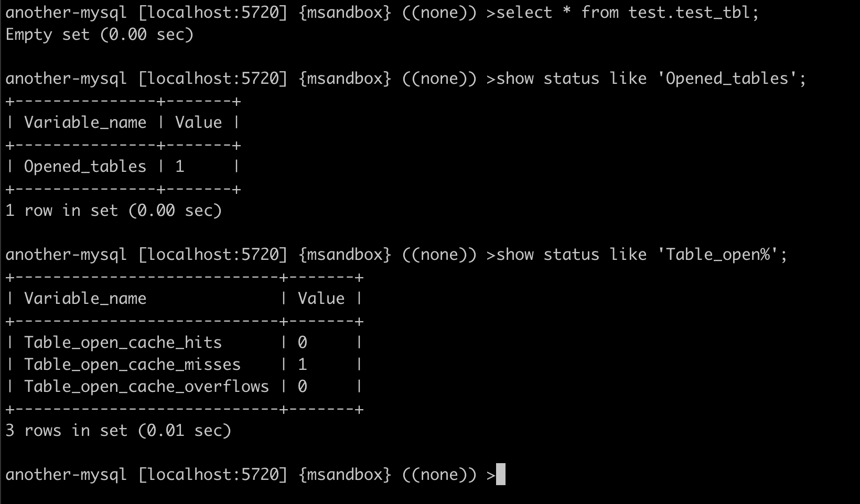Click the '3 rows in set (0.01 sec)' line

click(x=118, y=431)
